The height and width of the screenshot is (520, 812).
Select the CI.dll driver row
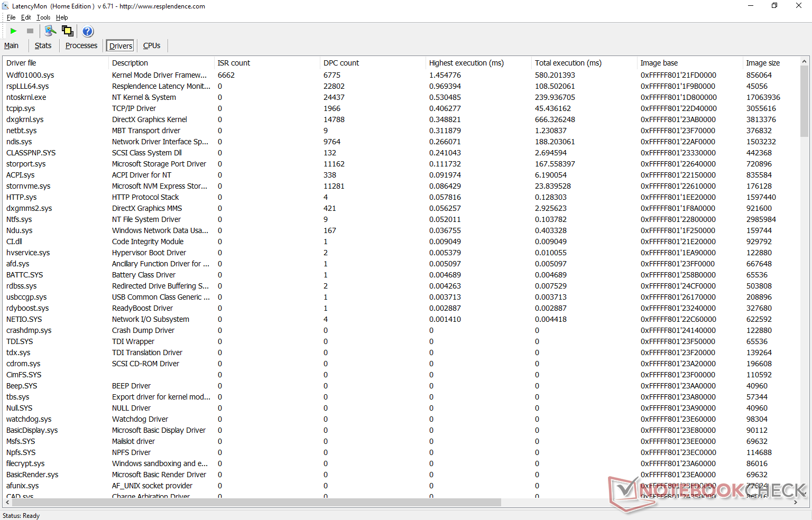[x=401, y=242]
